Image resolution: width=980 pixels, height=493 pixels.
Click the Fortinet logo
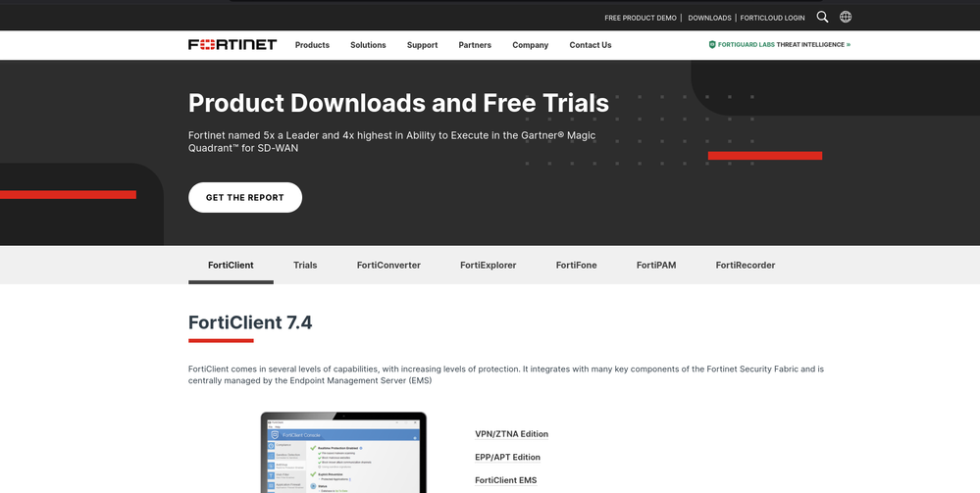pos(232,44)
